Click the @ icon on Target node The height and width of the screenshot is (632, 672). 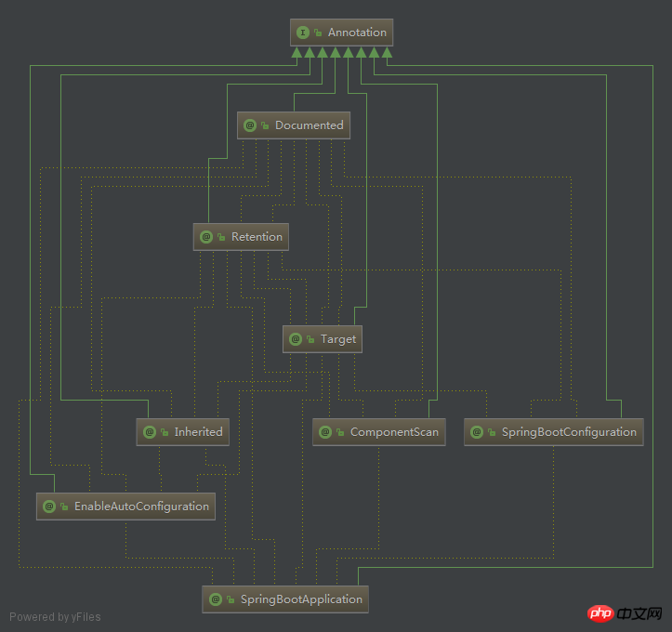point(296,339)
